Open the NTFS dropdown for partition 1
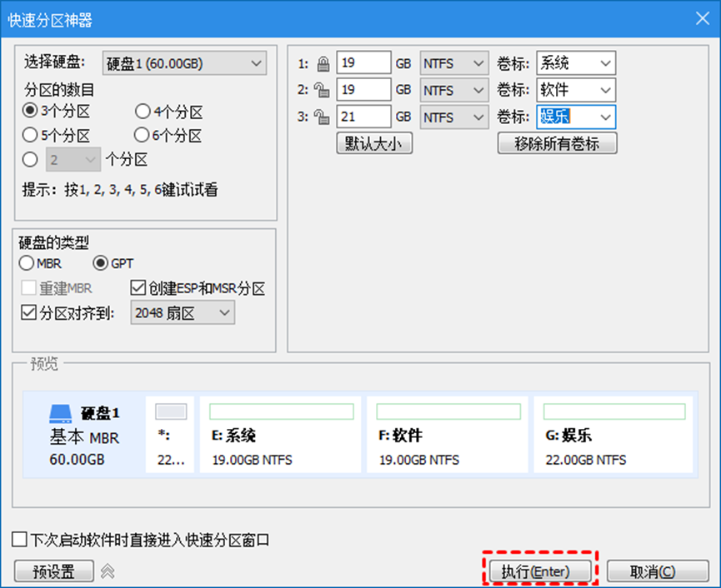This screenshot has height=588, width=721. pyautogui.click(x=454, y=63)
